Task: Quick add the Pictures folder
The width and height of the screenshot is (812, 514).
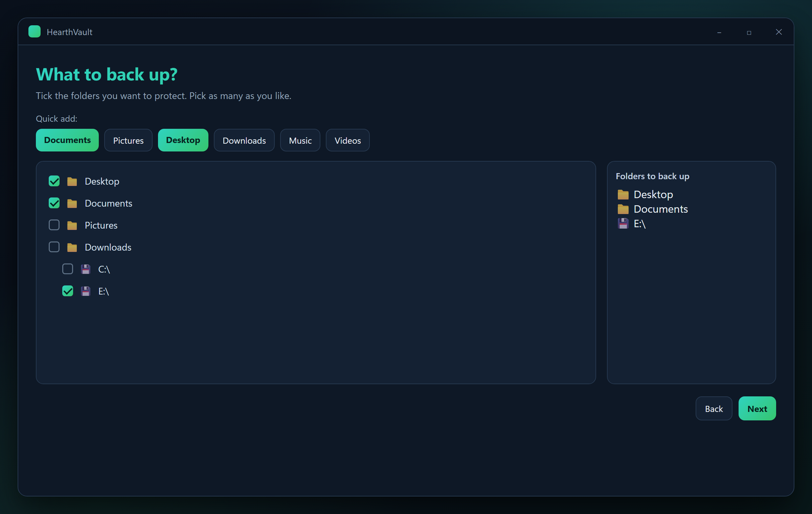Action: click(128, 141)
